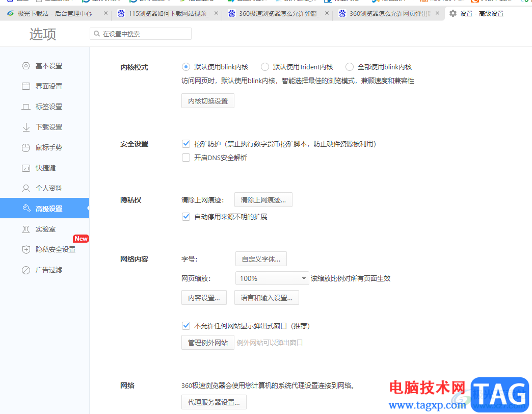Image resolution: width=532 pixels, height=414 pixels.
Task: Click the 清除上网痕迹... button
Action: 263,200
